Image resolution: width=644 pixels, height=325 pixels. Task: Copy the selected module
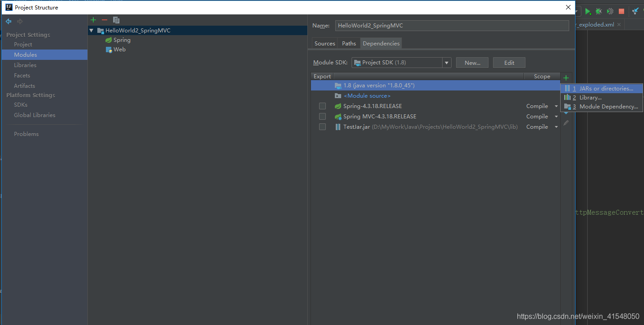(116, 20)
